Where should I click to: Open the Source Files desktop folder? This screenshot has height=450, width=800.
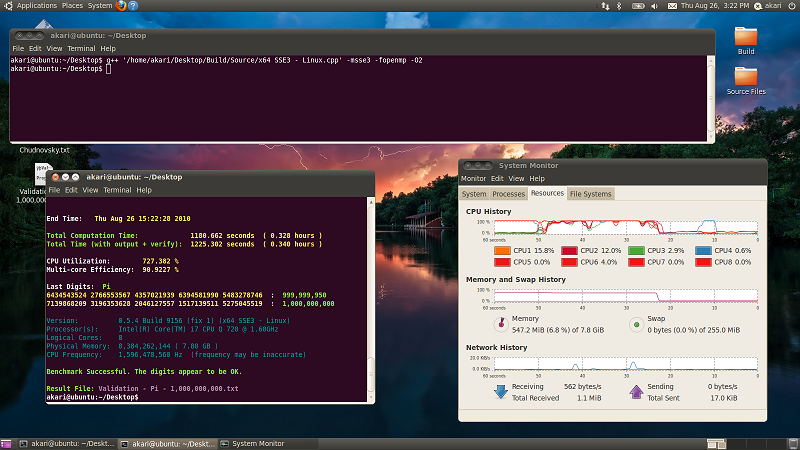pos(746,79)
